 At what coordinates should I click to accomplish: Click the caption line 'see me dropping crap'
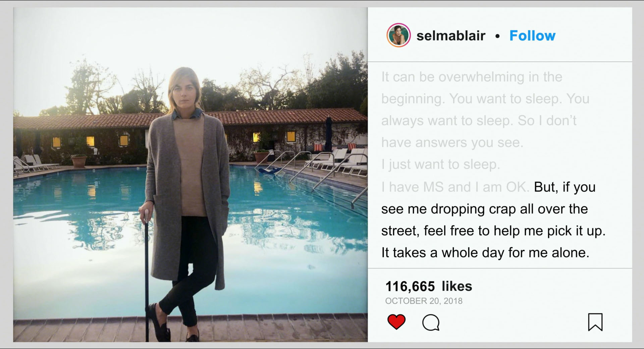pyautogui.click(x=484, y=209)
